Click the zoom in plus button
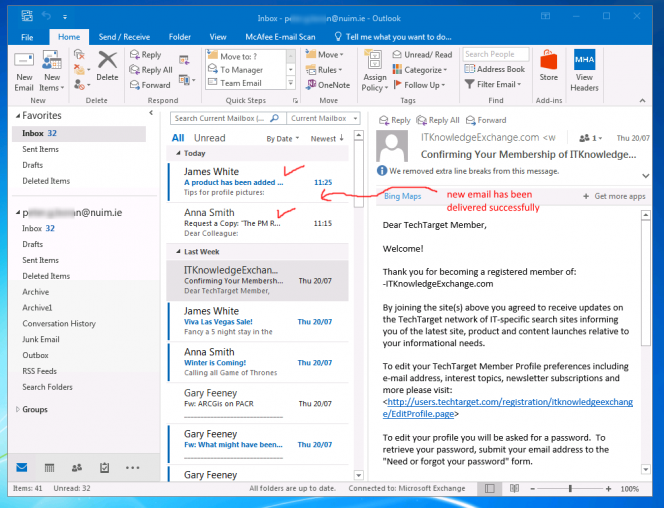Viewport: 664px width, 508px height. (x=608, y=489)
